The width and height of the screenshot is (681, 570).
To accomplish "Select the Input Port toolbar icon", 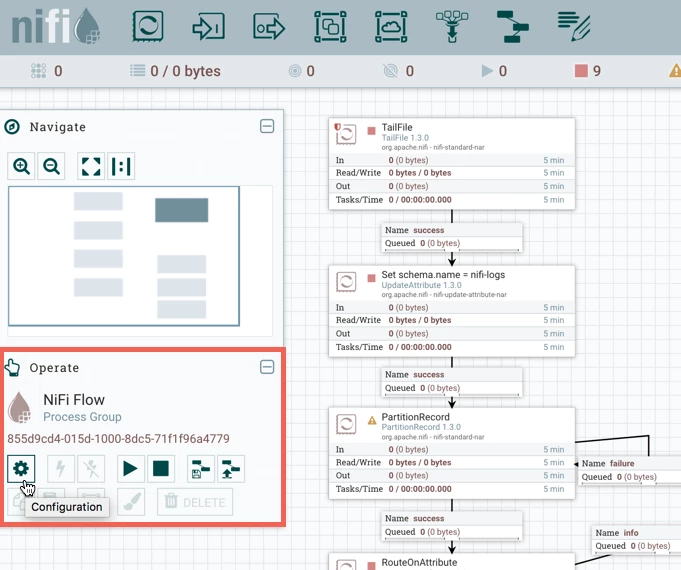I will click(208, 27).
